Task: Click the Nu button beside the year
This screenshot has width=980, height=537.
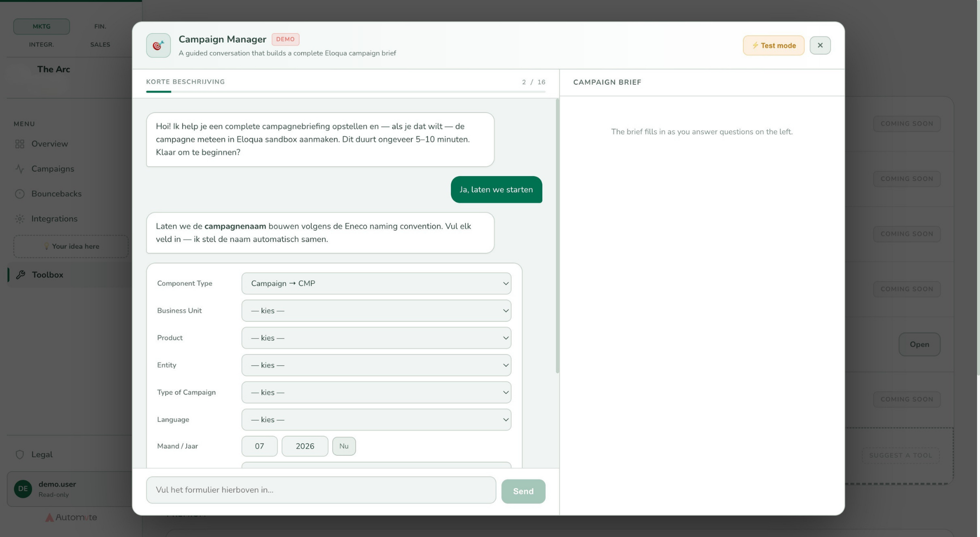Action: (x=343, y=446)
